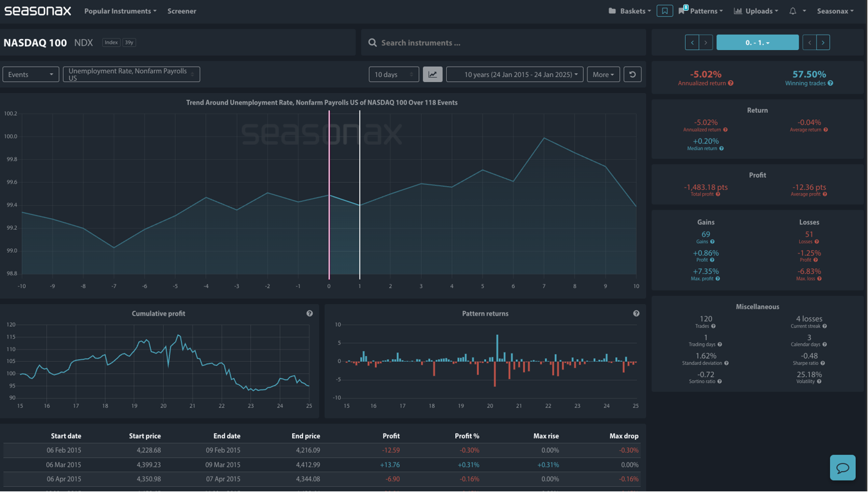868x492 pixels.
Task: Click help icon beside Average return
Action: (x=826, y=130)
